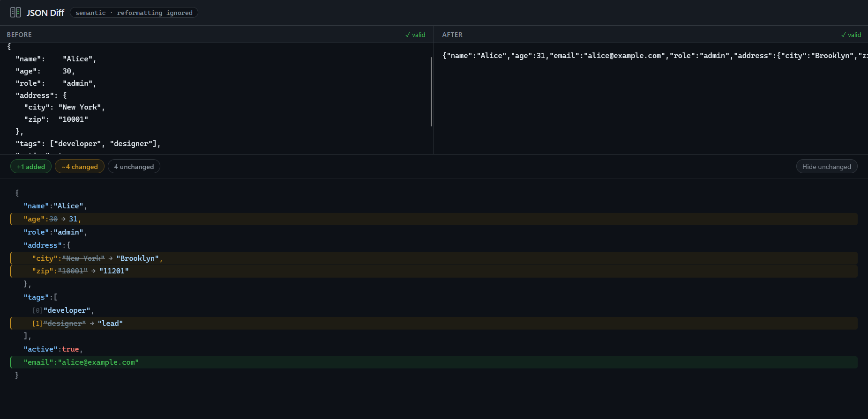Focus the AFTER JSON editor text area
This screenshot has width=868, height=419.
[x=651, y=99]
